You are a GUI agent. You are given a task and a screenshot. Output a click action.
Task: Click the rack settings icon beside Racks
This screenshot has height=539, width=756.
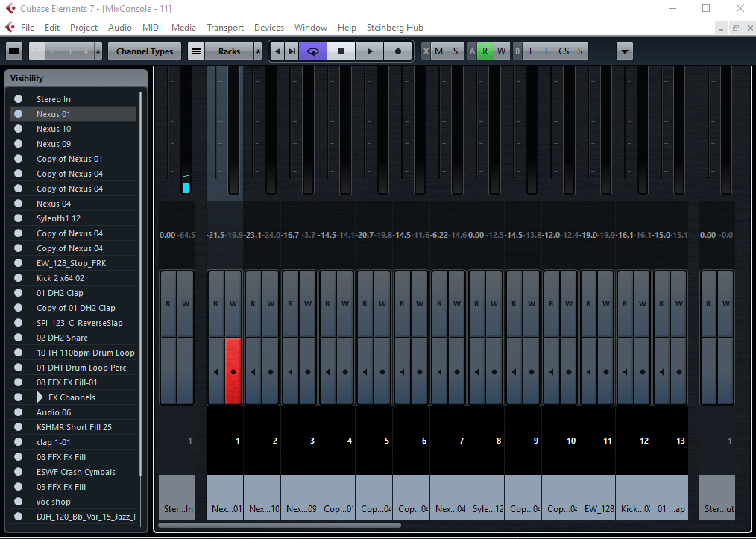pos(196,51)
